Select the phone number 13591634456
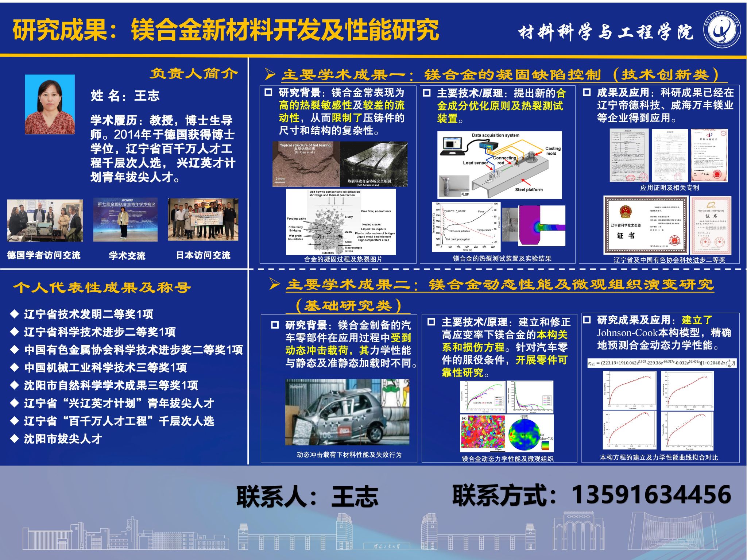This screenshot has width=747, height=560. [x=651, y=495]
